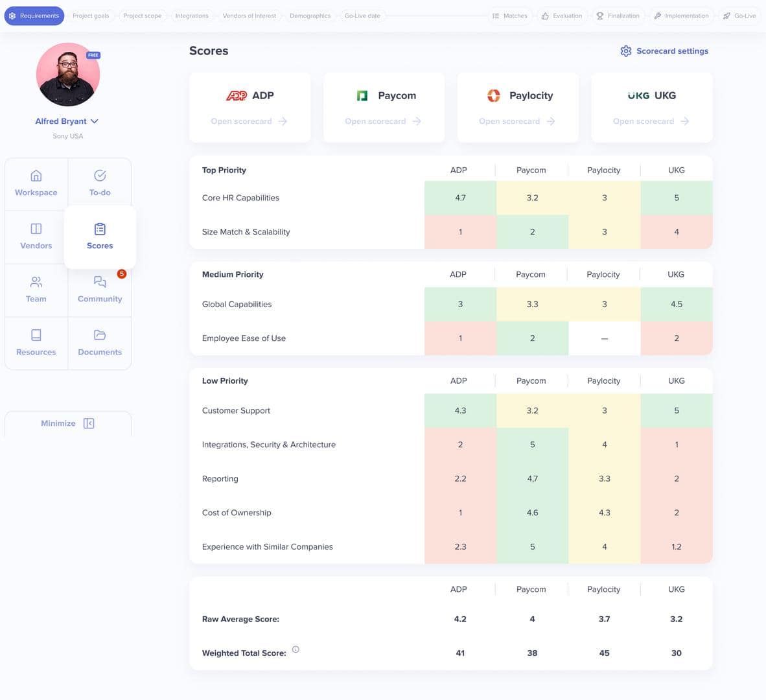Click the Documents folder icon

(x=99, y=334)
